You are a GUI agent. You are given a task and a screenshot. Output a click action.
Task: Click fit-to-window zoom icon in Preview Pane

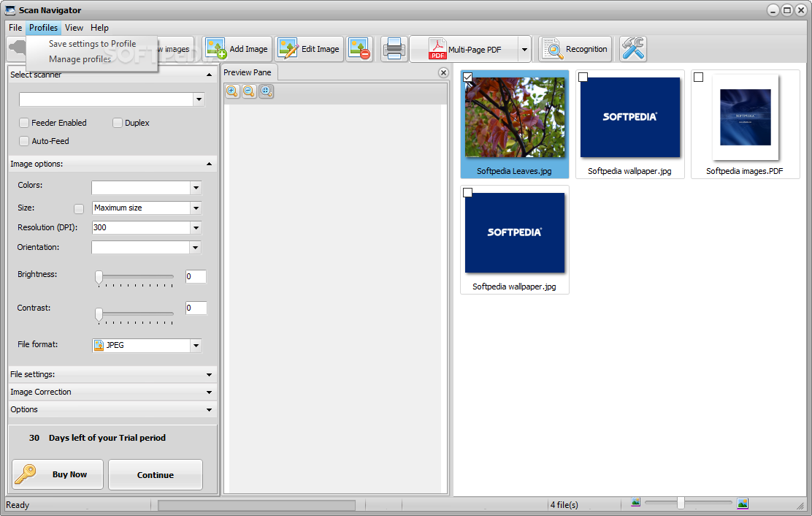coord(267,91)
